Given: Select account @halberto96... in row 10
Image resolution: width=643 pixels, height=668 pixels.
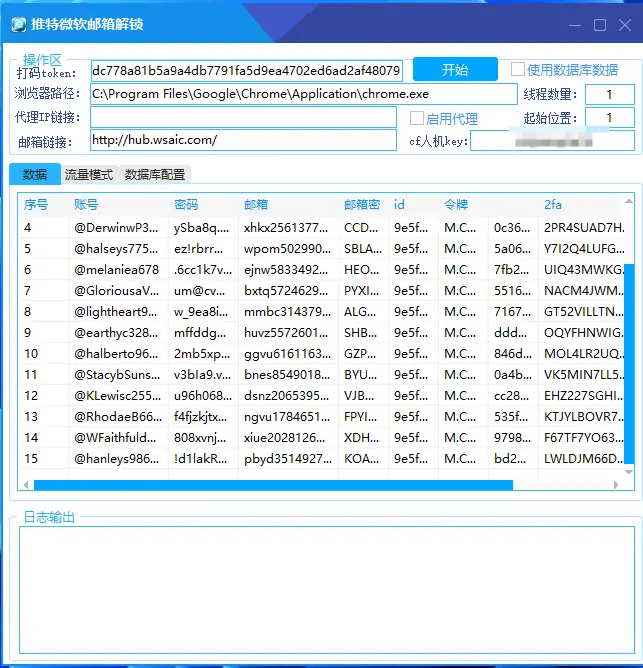Looking at the screenshot, I should tap(116, 354).
